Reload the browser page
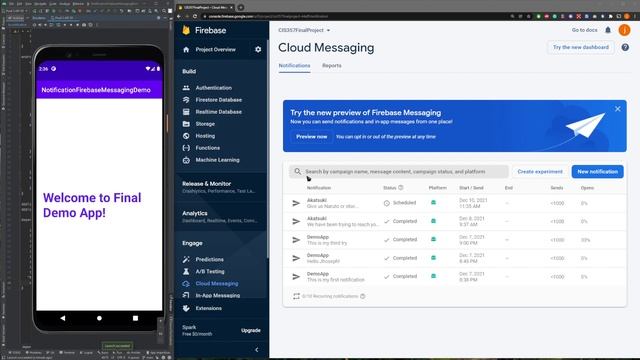 tap(195, 16)
